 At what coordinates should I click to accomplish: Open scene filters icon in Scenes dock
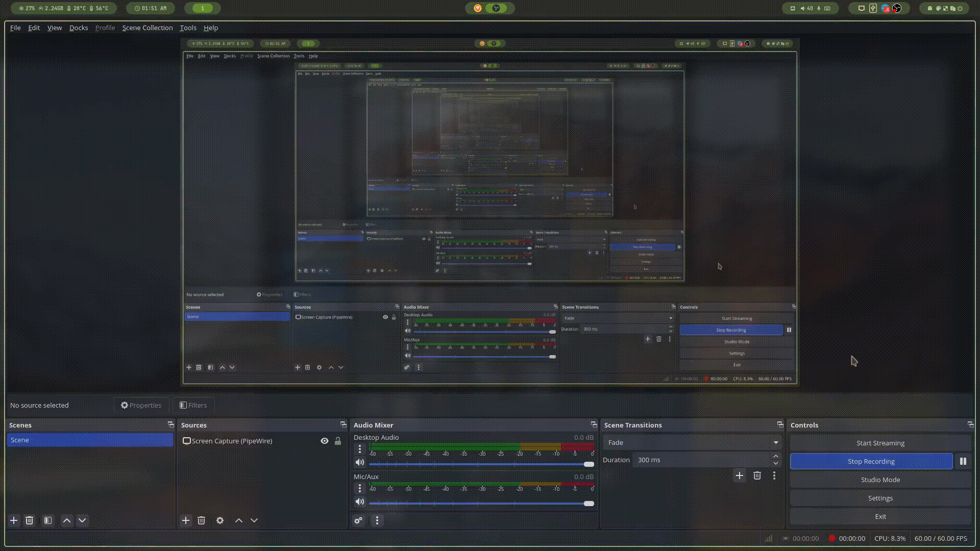[x=47, y=520]
